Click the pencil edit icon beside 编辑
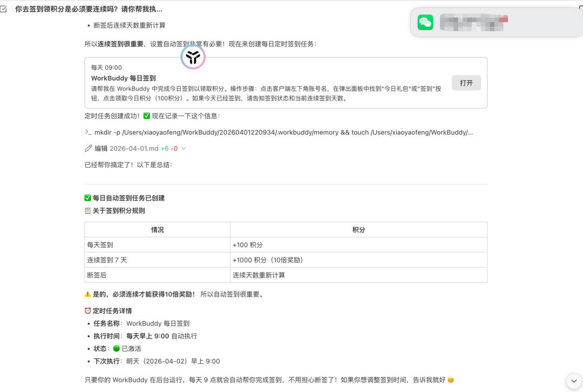Image resolution: width=583 pixels, height=392 pixels. click(x=88, y=148)
